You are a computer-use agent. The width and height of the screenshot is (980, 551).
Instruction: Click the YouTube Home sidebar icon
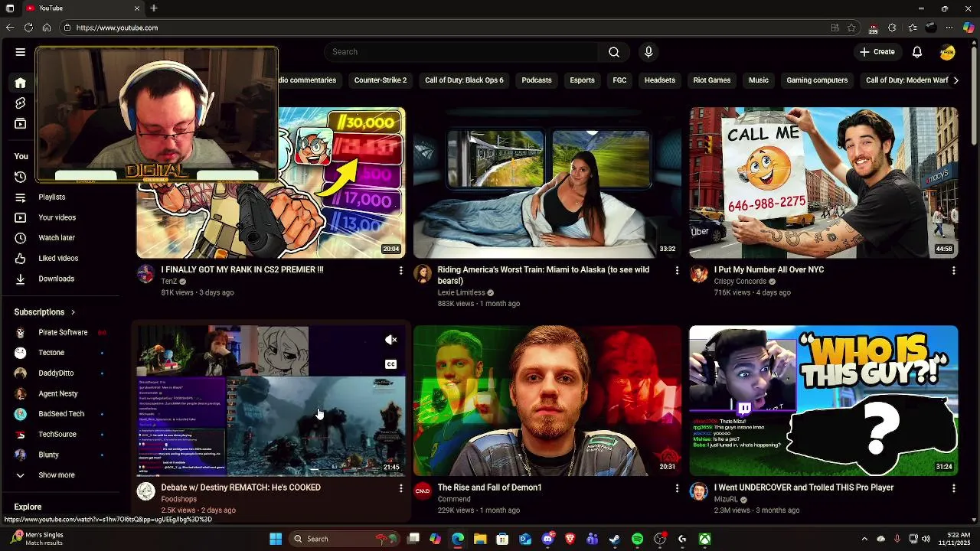tap(21, 83)
